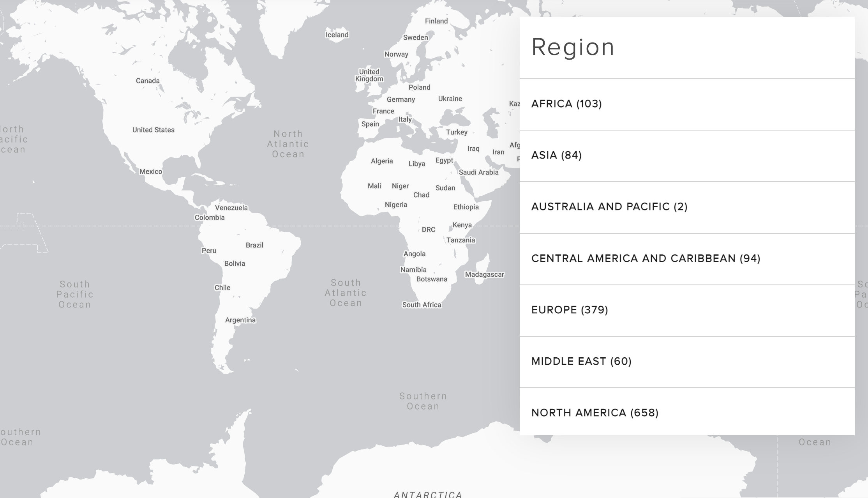Select France on the map
Screen dimensions: 868x498
point(383,111)
